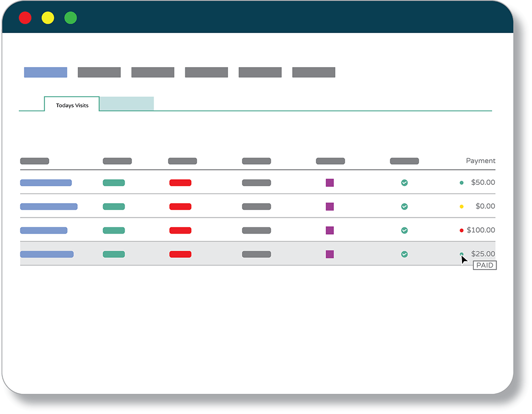Select the purple square in the $100.00 row

(330, 230)
